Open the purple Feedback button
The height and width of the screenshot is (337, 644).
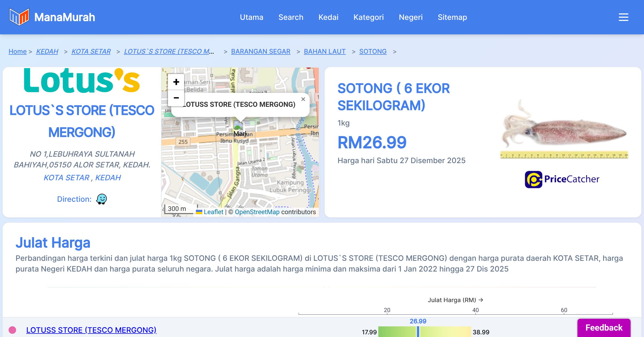(604, 328)
